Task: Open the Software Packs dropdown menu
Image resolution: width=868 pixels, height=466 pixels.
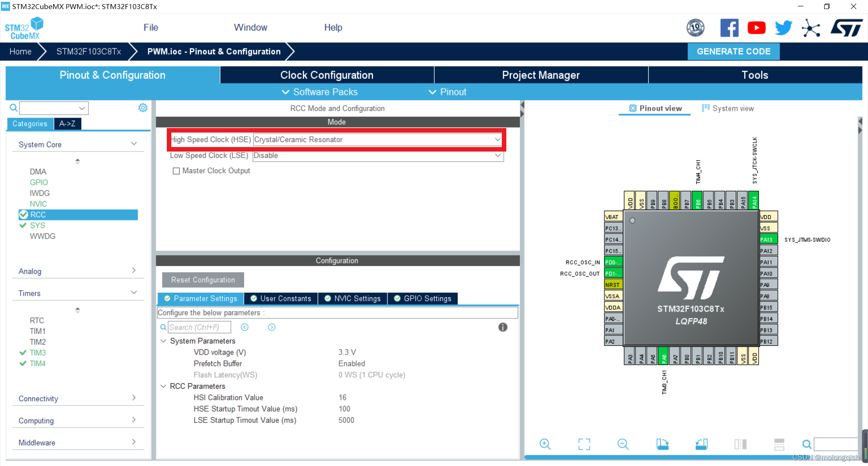Action: (x=320, y=92)
